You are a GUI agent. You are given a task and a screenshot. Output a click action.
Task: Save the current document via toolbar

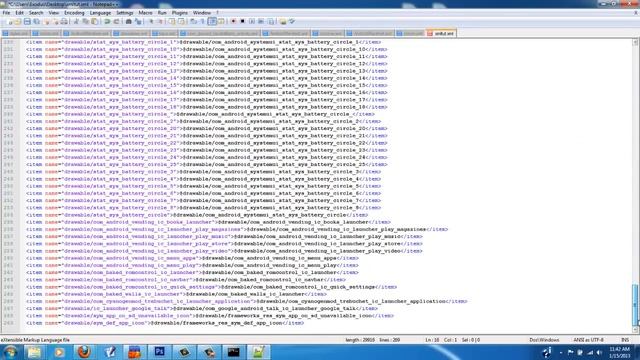(x=27, y=21)
